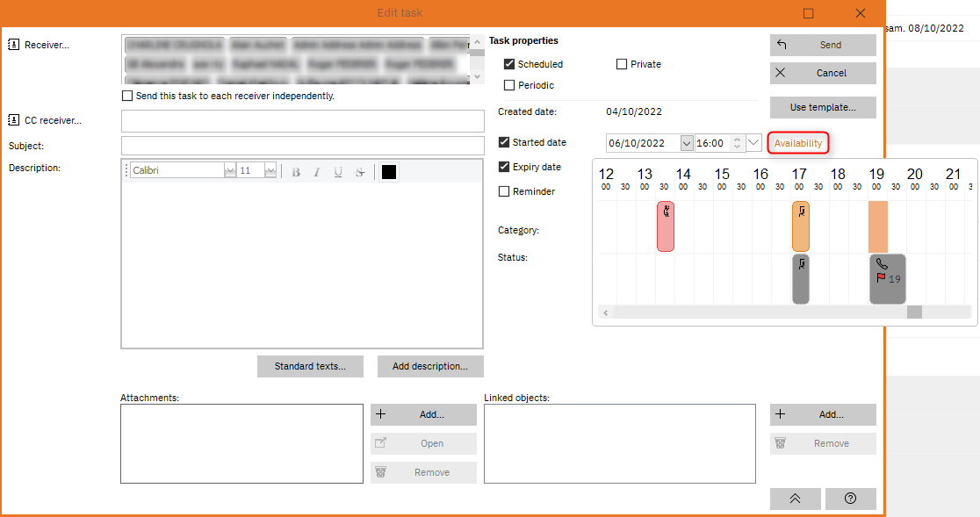Open the black text color swatch
This screenshot has width=980, height=517.
[x=389, y=172]
